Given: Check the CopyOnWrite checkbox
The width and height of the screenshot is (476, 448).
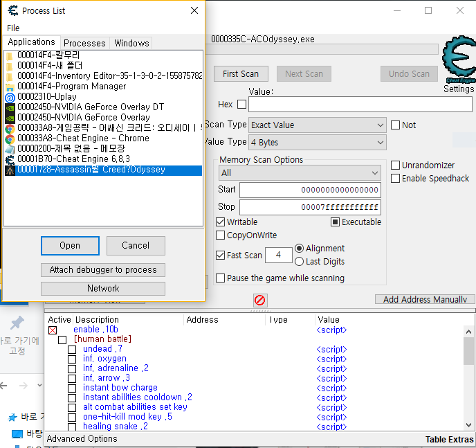Looking at the screenshot, I should click(221, 235).
